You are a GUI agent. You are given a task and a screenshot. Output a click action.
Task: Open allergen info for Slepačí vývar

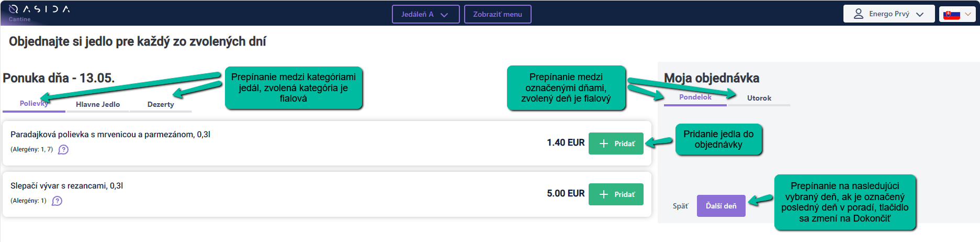pyautogui.click(x=57, y=201)
